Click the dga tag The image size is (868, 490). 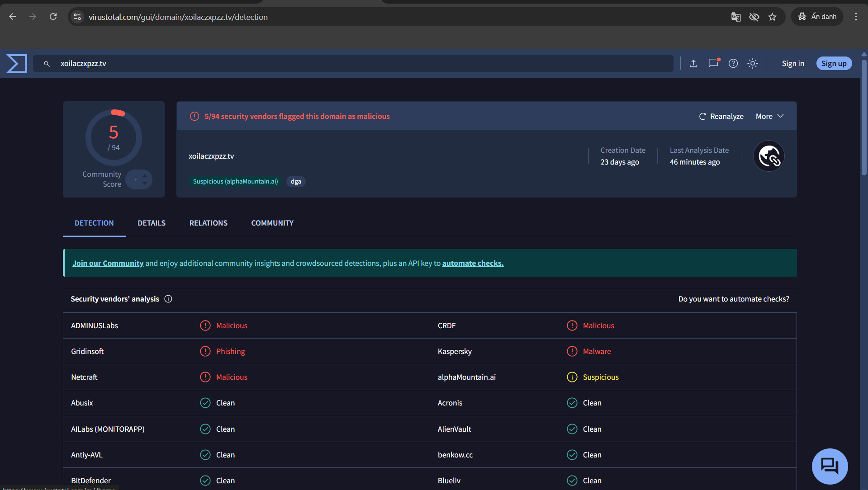click(296, 181)
